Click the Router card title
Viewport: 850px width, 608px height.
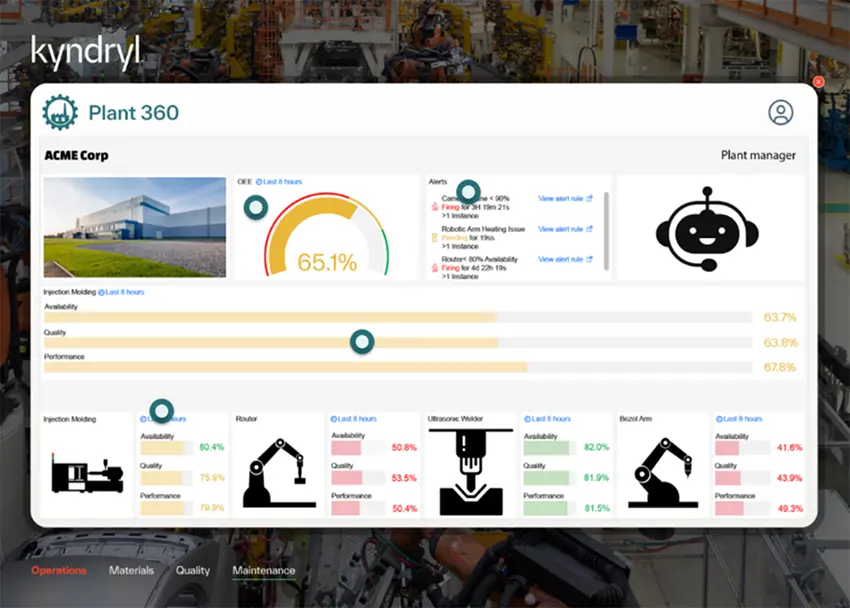click(246, 419)
